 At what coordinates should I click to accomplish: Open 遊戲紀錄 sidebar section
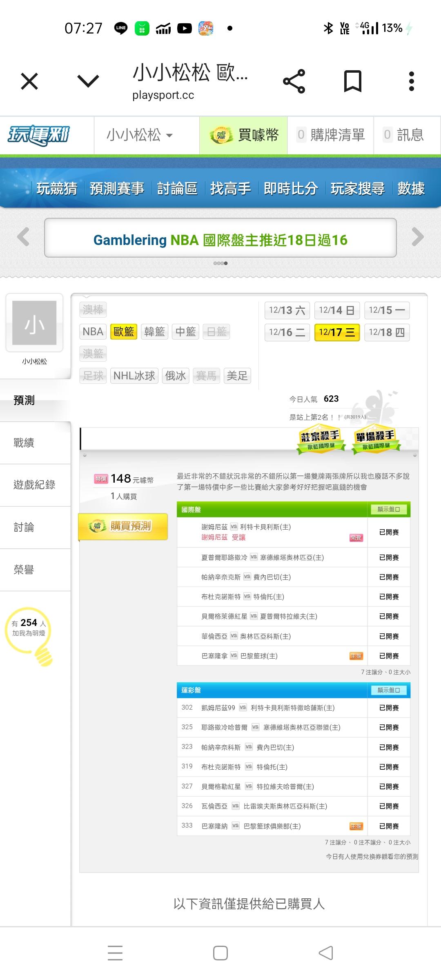coord(35,485)
